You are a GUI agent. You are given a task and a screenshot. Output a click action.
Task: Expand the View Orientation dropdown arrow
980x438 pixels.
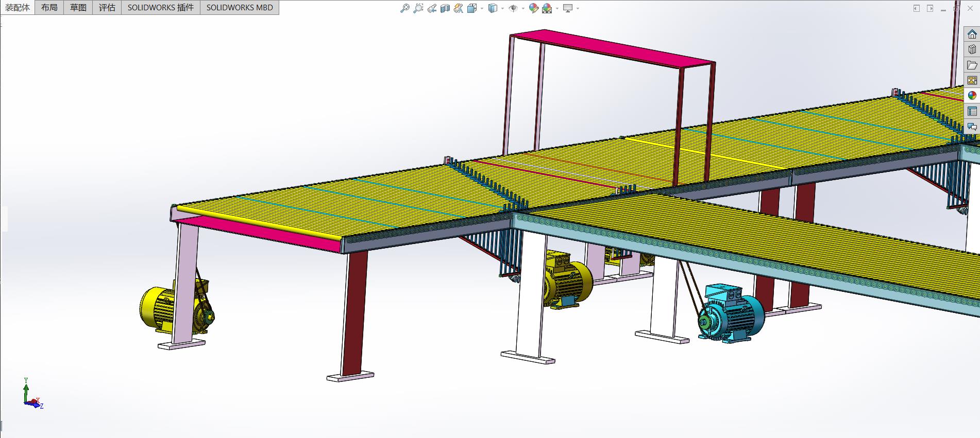click(x=482, y=8)
